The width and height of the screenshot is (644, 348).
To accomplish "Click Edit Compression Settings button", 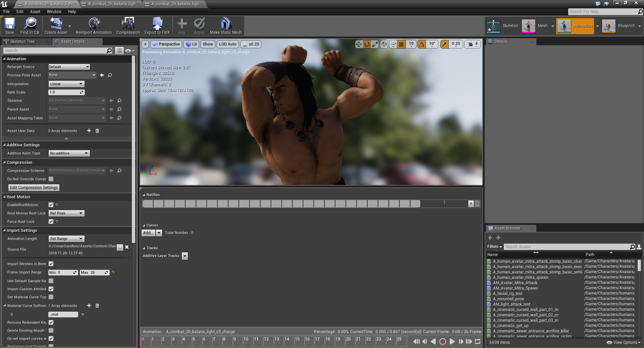I will [x=34, y=187].
